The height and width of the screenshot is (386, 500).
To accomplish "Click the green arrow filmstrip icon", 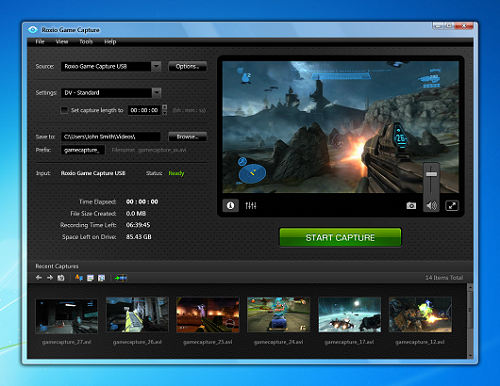I will (x=120, y=278).
